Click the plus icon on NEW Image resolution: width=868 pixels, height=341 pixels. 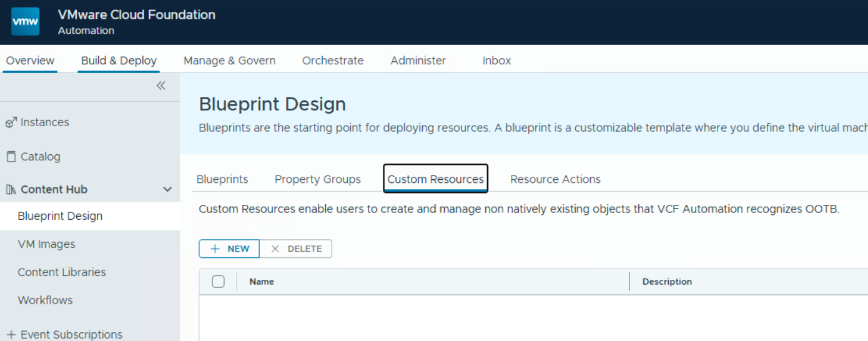coord(215,249)
